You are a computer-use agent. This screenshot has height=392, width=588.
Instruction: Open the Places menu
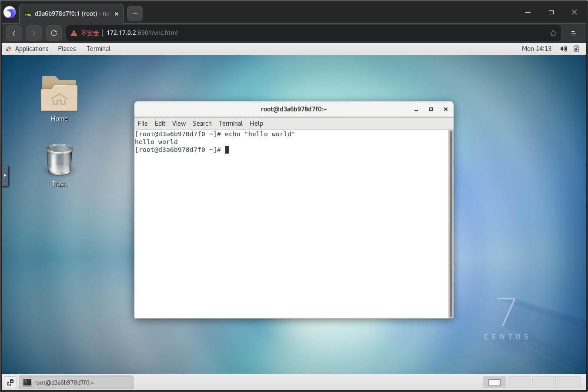(67, 48)
